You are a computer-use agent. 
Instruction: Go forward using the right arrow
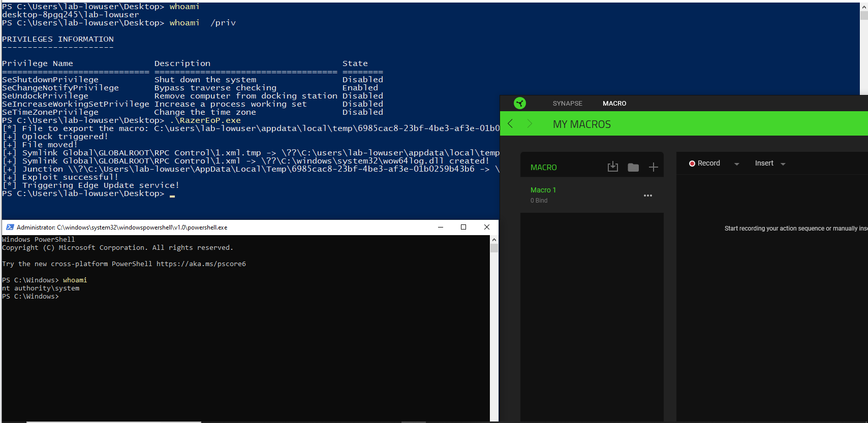coord(530,123)
